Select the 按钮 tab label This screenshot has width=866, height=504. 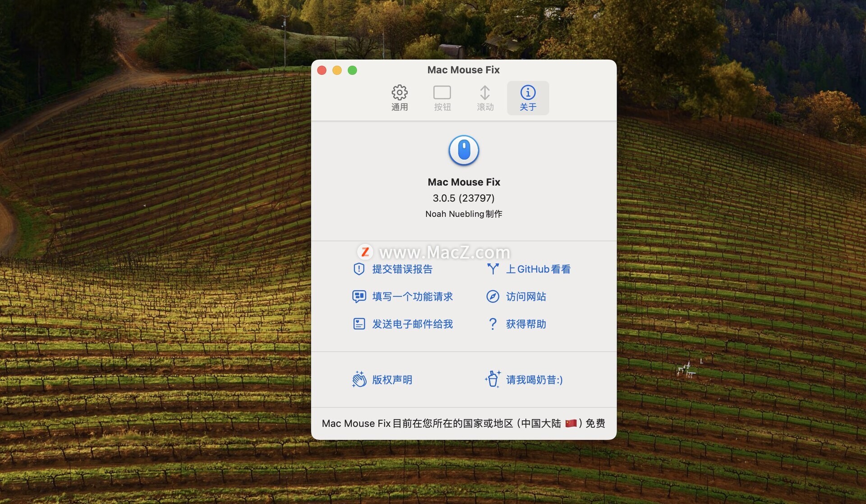click(x=442, y=107)
